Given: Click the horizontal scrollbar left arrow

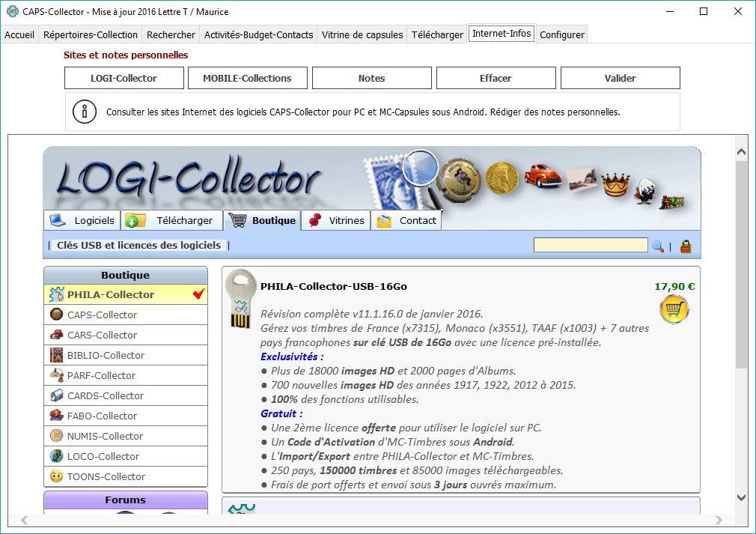Looking at the screenshot, I should pyautogui.click(x=24, y=520).
